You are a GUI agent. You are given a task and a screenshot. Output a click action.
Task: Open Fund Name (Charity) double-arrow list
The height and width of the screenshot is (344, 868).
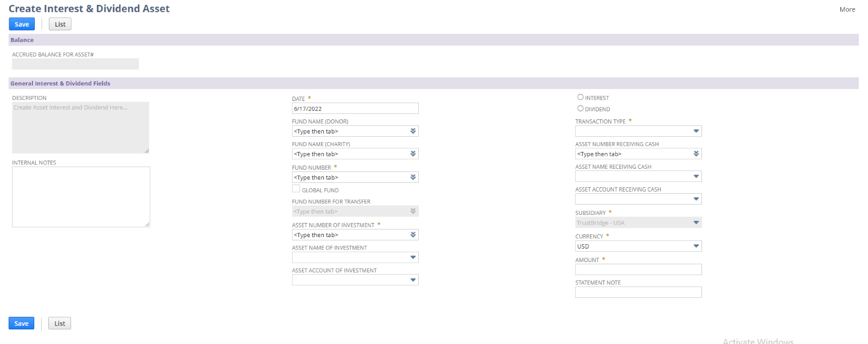413,154
